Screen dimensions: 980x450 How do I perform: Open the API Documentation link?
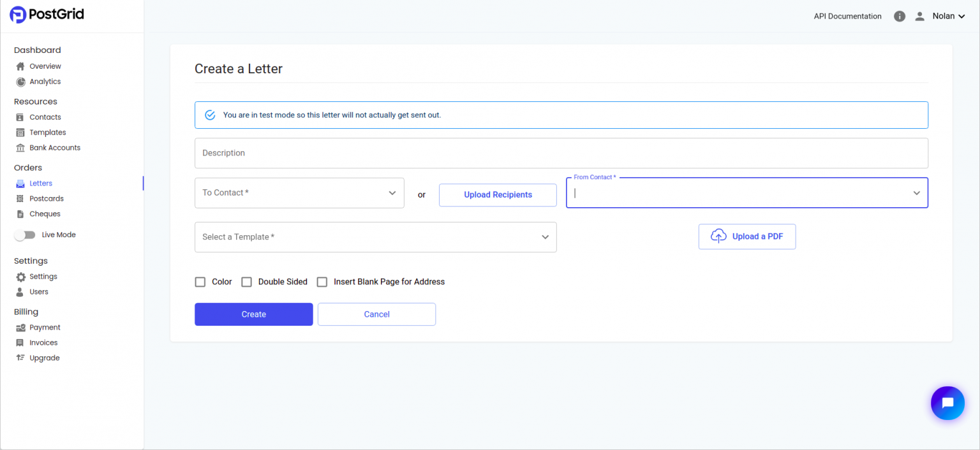(847, 17)
